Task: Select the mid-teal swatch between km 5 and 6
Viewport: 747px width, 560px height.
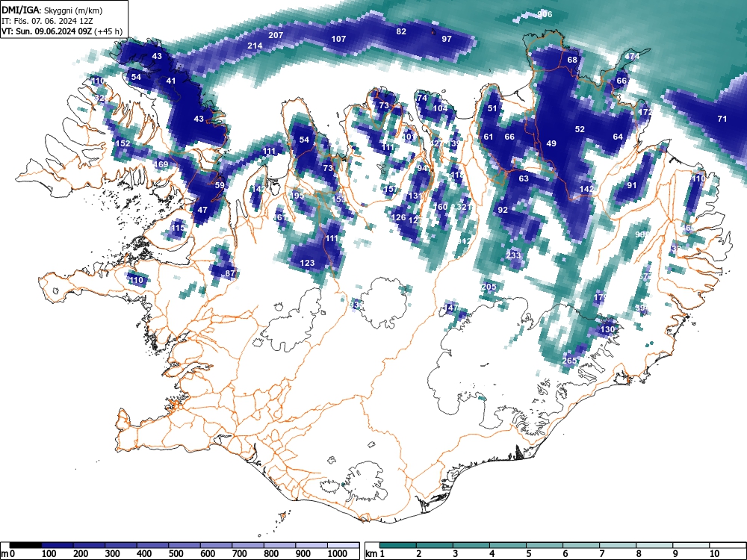Action: coord(545,545)
